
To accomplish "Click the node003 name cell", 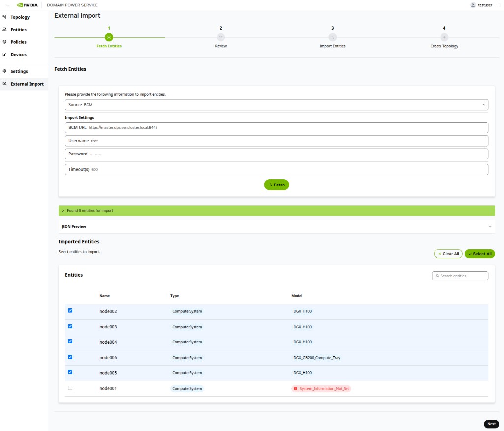I will coord(108,327).
